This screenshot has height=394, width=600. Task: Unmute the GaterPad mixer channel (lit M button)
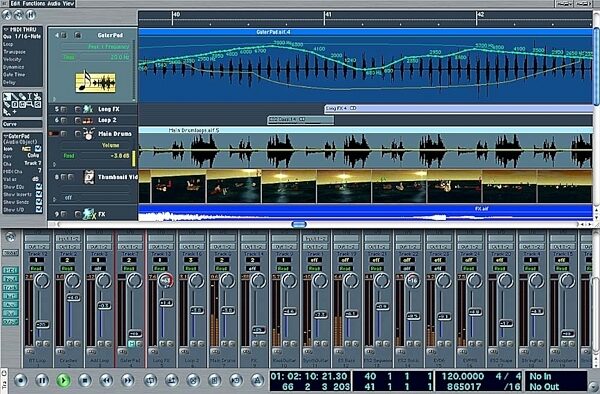(x=132, y=344)
